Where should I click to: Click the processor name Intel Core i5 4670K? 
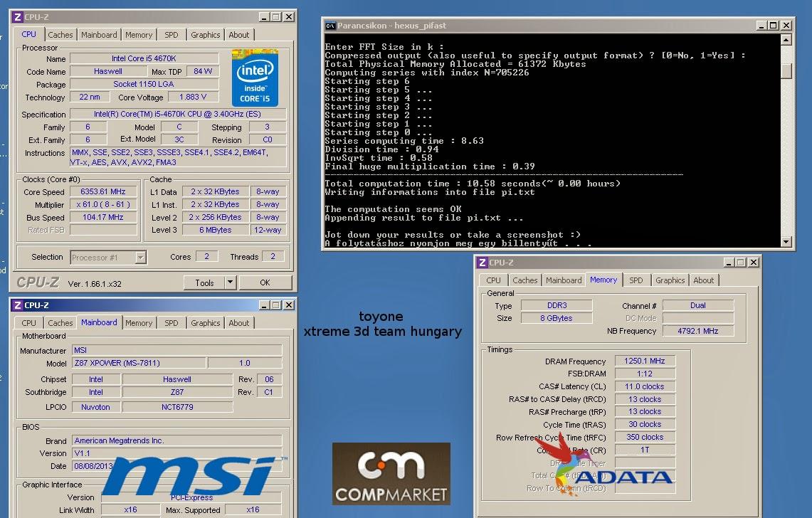[144, 58]
